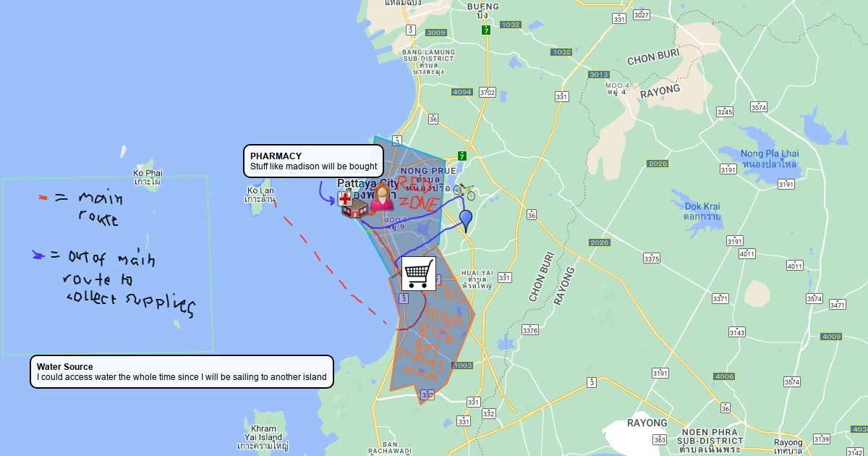The height and width of the screenshot is (456, 868).
Task: Click the blue location pin
Action: click(466, 219)
